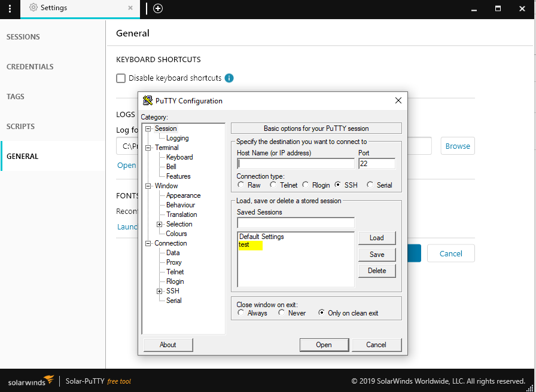Set close window on exit to Always
Screen dimensions: 536x392
pyautogui.click(x=241, y=313)
